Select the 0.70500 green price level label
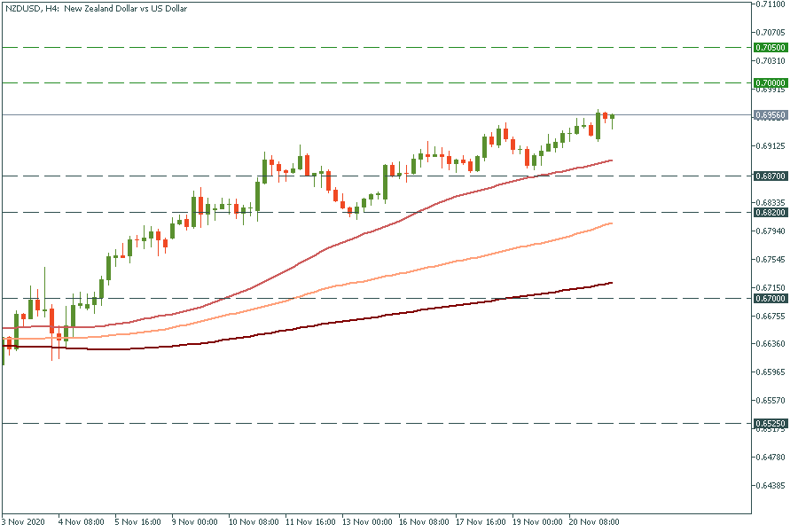Image resolution: width=798 pixels, height=532 pixels. (x=768, y=47)
